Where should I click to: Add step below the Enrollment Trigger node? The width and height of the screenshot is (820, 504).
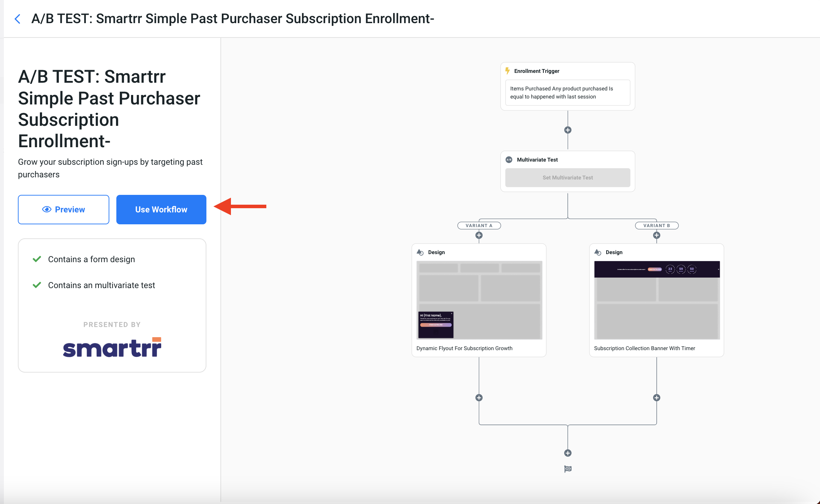[x=568, y=130]
